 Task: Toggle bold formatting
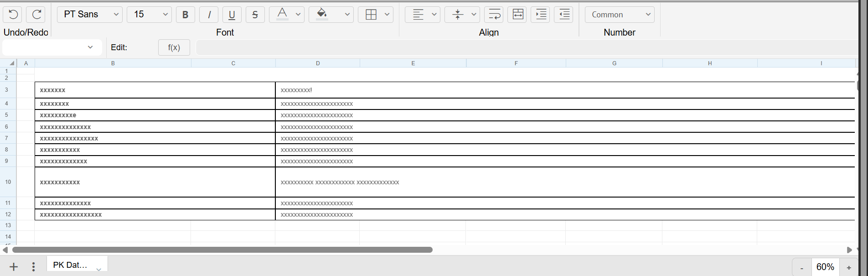185,15
